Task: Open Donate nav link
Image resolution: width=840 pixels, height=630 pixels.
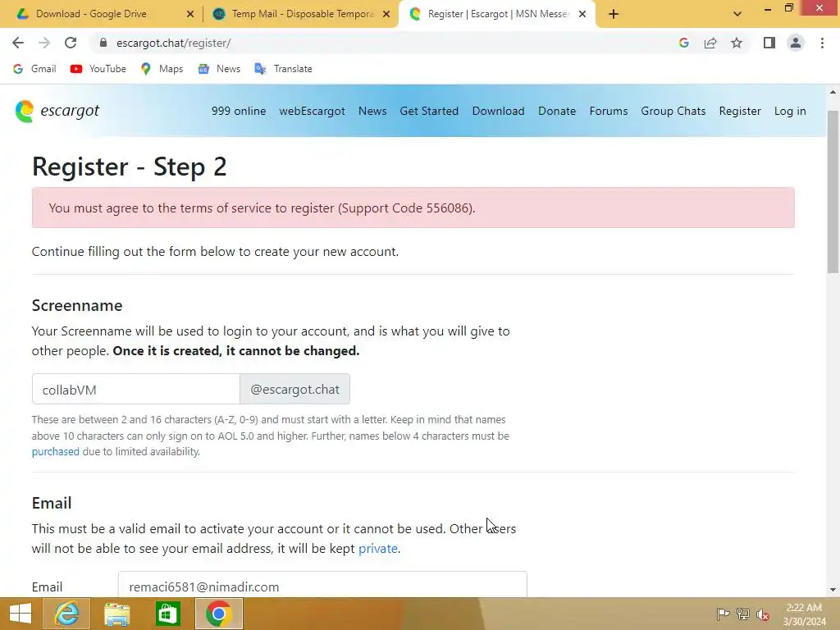Action: coord(557,111)
